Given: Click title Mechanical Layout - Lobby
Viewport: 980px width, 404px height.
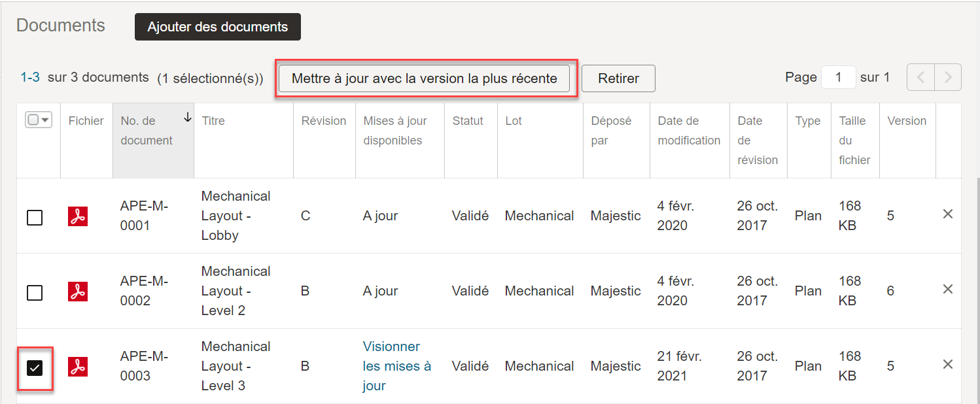Looking at the screenshot, I should coord(236,216).
